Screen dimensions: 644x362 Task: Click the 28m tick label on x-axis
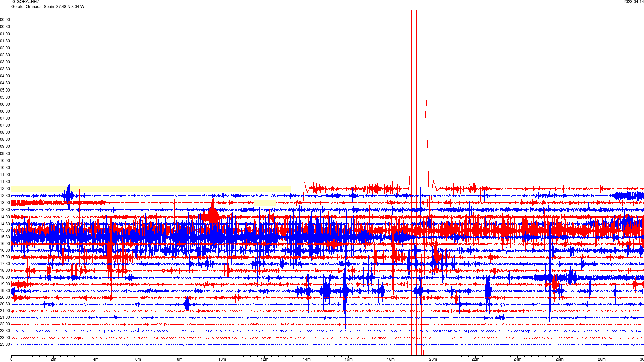(602, 359)
